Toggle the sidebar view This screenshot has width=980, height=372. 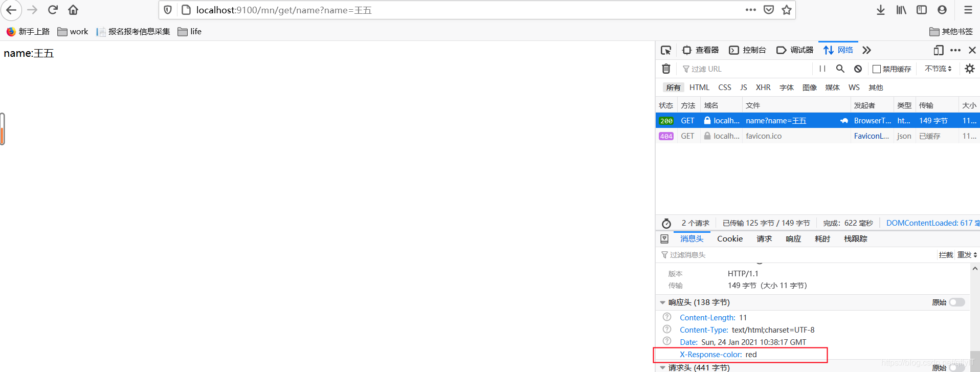pyautogui.click(x=922, y=10)
